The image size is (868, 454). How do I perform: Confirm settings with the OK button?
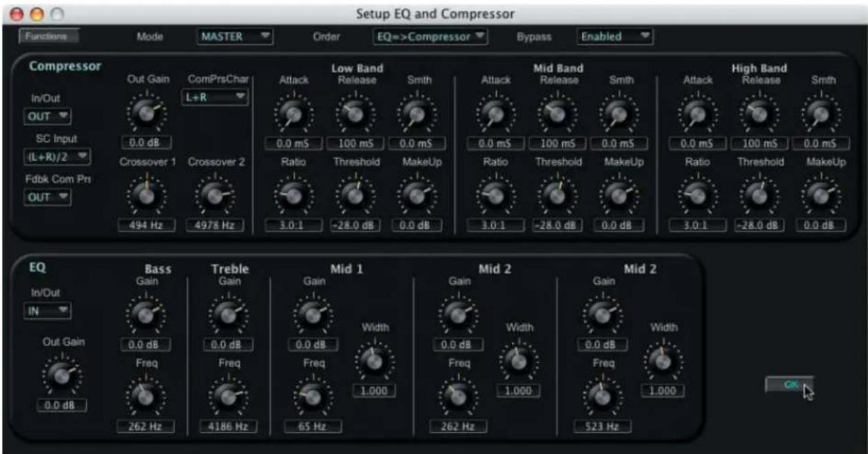[x=789, y=384]
